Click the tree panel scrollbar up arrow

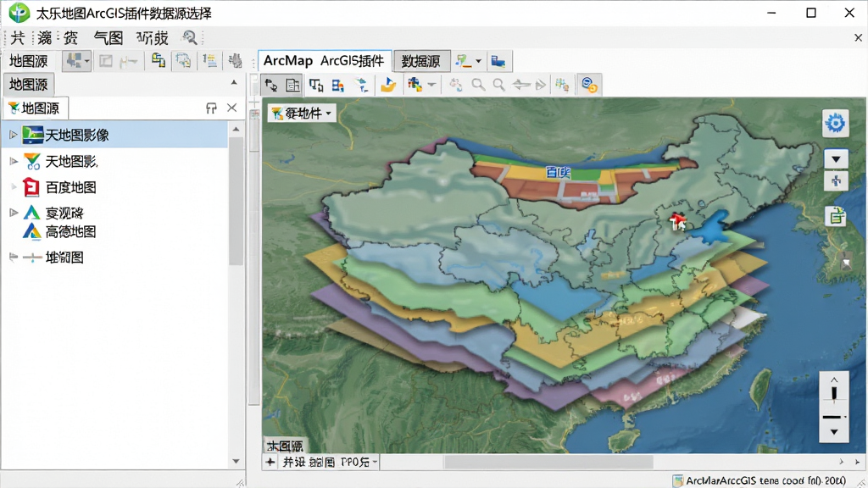(x=236, y=129)
